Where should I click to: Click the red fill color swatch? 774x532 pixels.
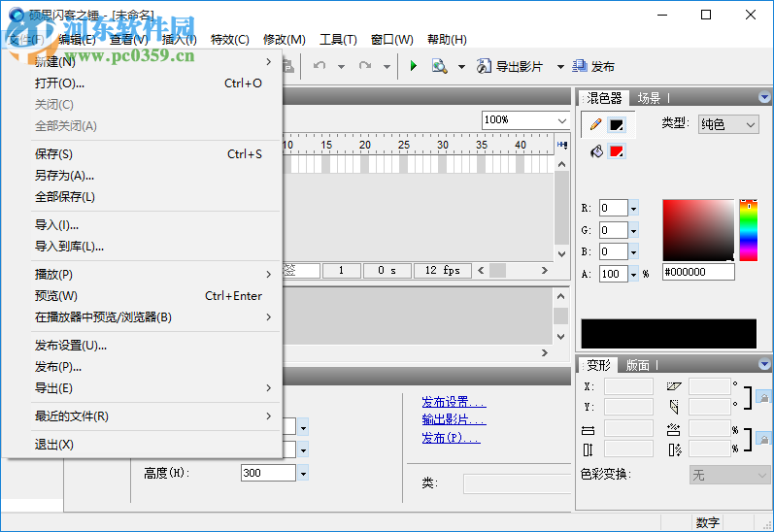pyautogui.click(x=617, y=151)
